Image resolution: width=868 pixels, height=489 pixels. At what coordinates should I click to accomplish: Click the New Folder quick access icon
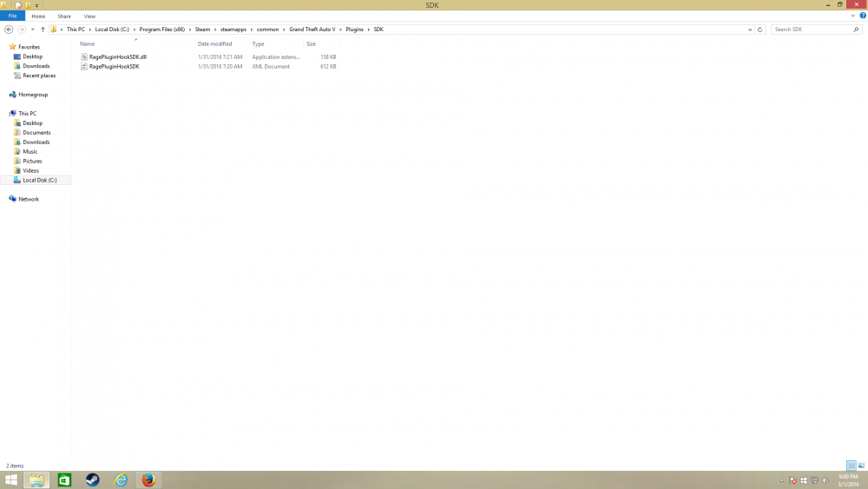(28, 5)
